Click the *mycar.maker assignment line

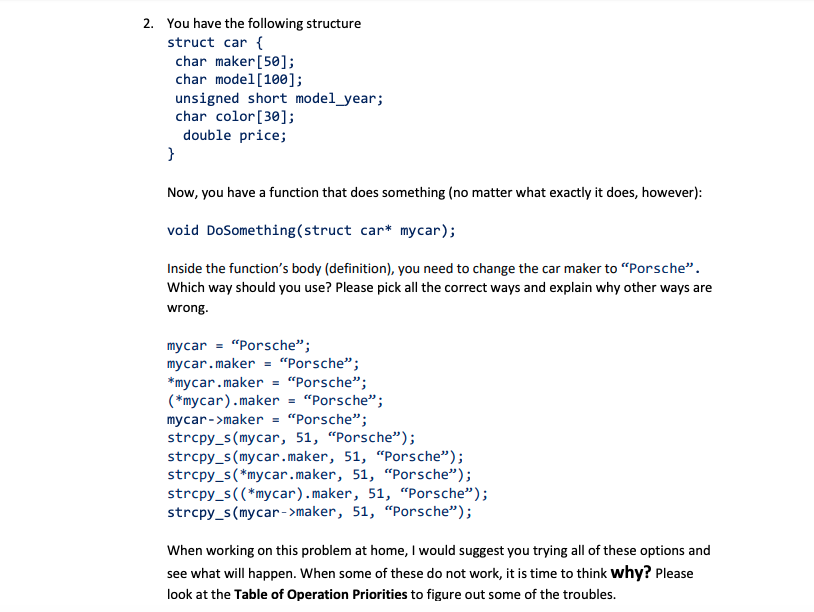point(267,381)
